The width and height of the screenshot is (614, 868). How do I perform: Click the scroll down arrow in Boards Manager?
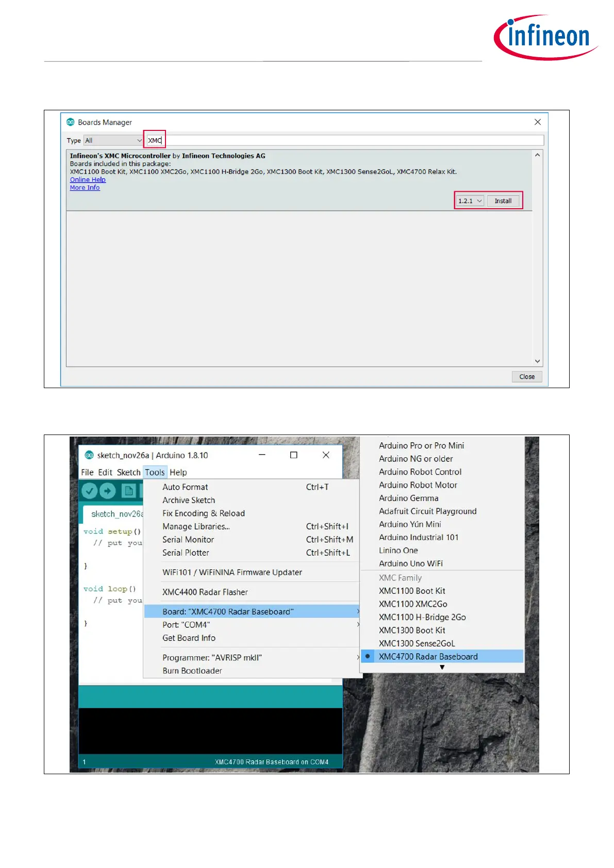(x=538, y=361)
